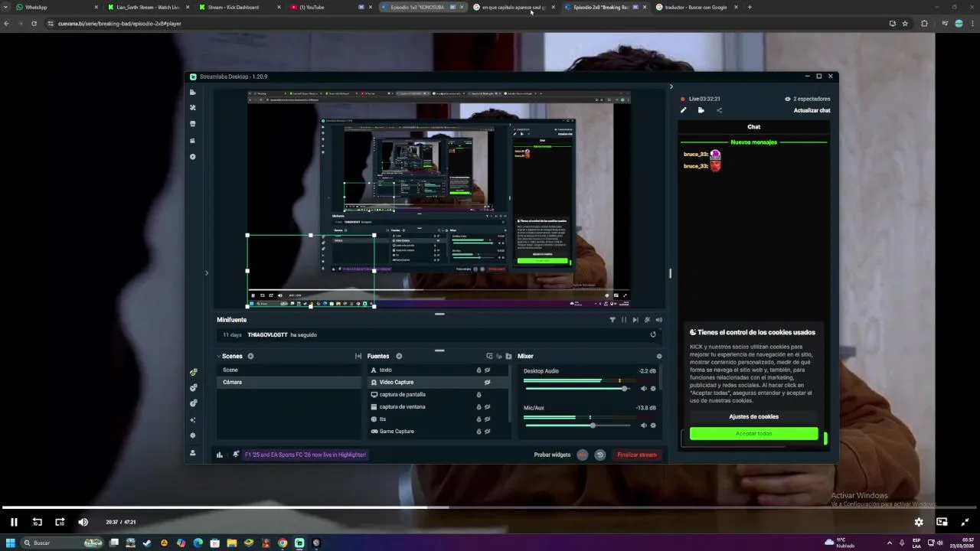Image resolution: width=980 pixels, height=551 pixels.
Task: Toggle visibility of Video Capture source
Action: [487, 382]
